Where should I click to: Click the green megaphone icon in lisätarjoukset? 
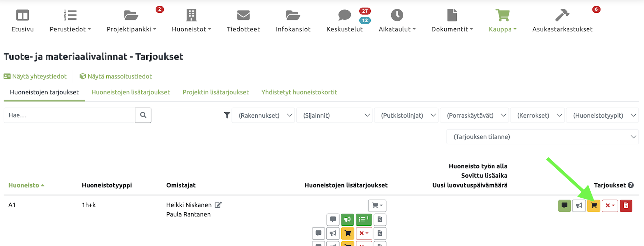(x=347, y=220)
